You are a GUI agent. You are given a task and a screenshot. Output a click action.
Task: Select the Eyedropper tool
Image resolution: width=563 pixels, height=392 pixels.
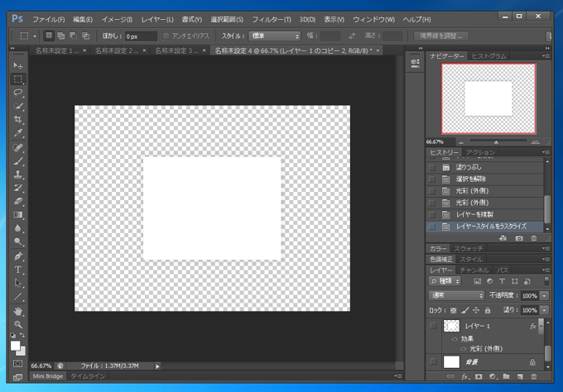coord(17,133)
